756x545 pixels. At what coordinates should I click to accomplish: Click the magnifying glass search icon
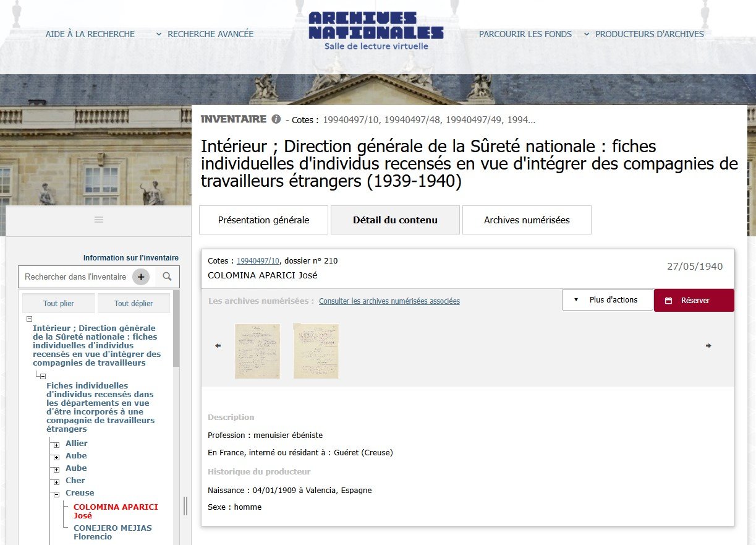(167, 277)
